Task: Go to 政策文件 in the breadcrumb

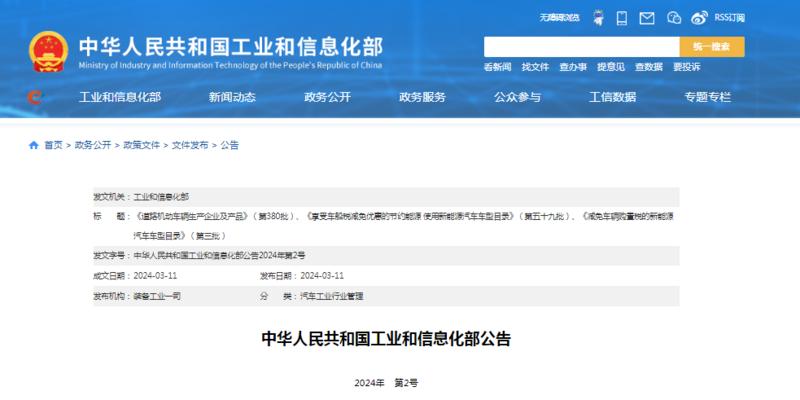Action: pyautogui.click(x=141, y=145)
